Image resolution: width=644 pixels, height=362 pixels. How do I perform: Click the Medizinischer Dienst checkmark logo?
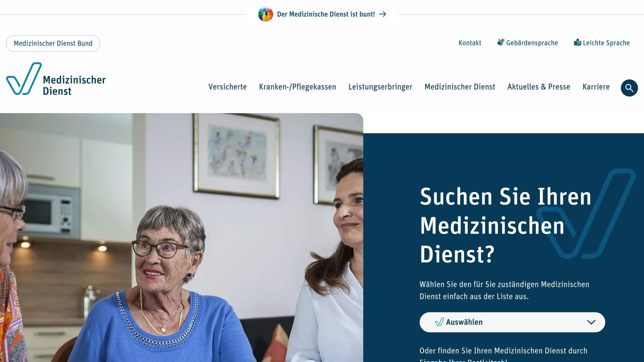56,79
